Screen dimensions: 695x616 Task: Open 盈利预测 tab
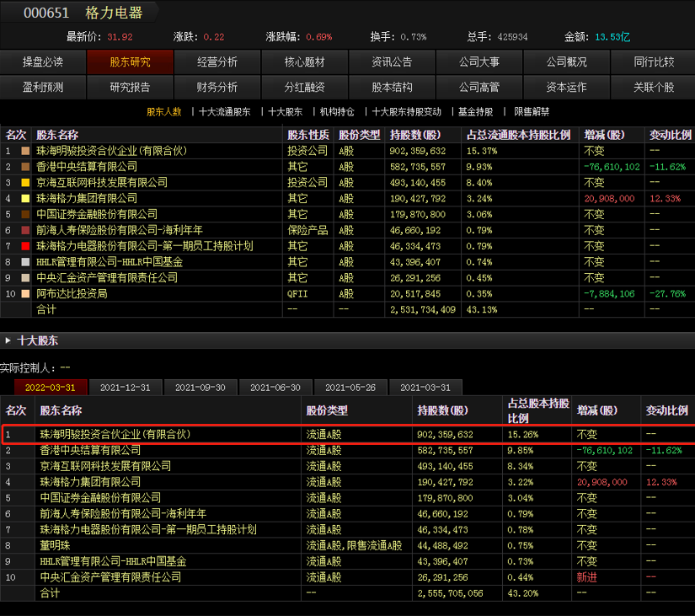[43, 87]
